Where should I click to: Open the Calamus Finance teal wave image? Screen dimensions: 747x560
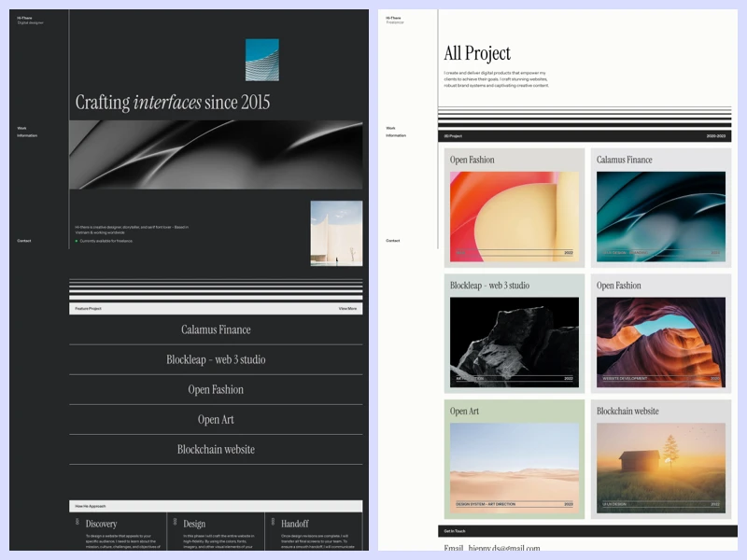661,217
